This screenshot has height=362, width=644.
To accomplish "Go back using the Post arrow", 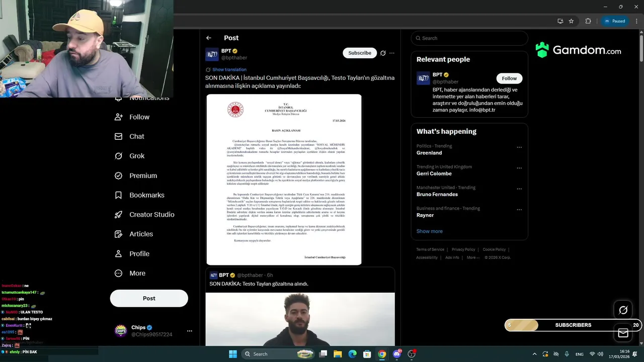I will pyautogui.click(x=209, y=38).
